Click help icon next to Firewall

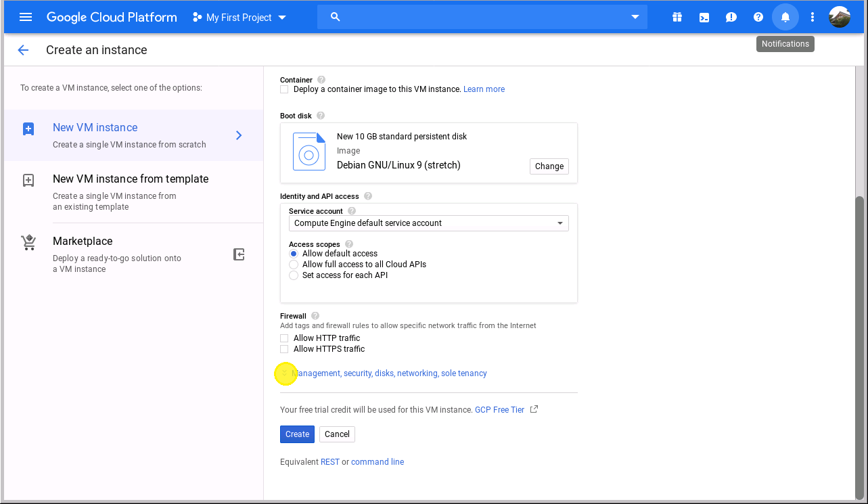click(x=315, y=316)
